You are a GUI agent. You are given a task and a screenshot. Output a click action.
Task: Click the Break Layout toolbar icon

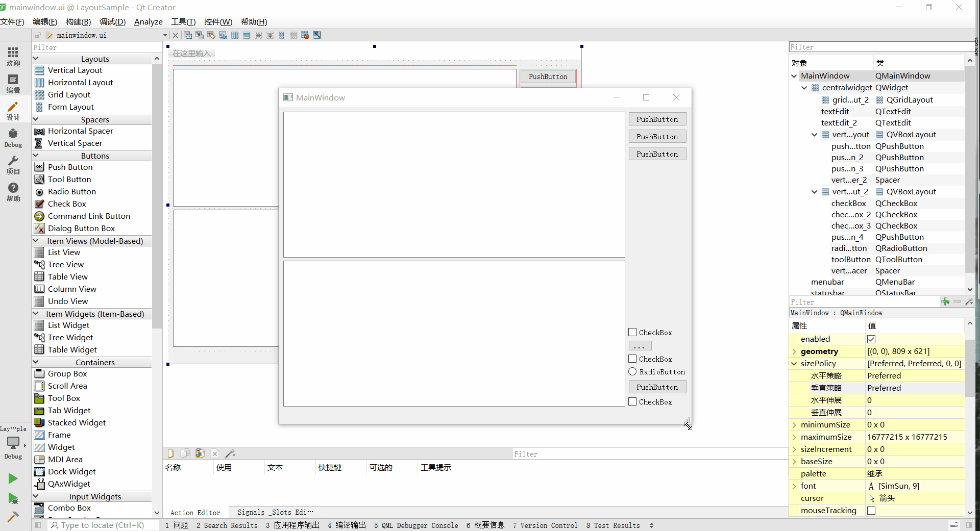[x=305, y=35]
